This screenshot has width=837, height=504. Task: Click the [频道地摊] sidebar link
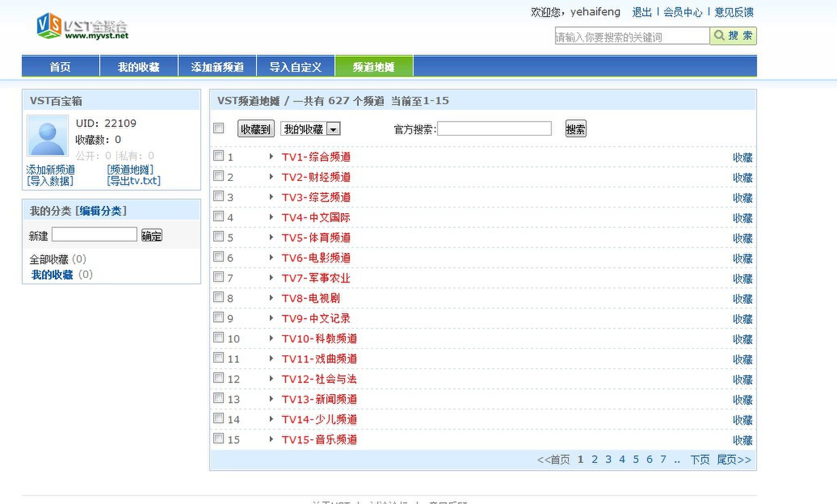(130, 169)
